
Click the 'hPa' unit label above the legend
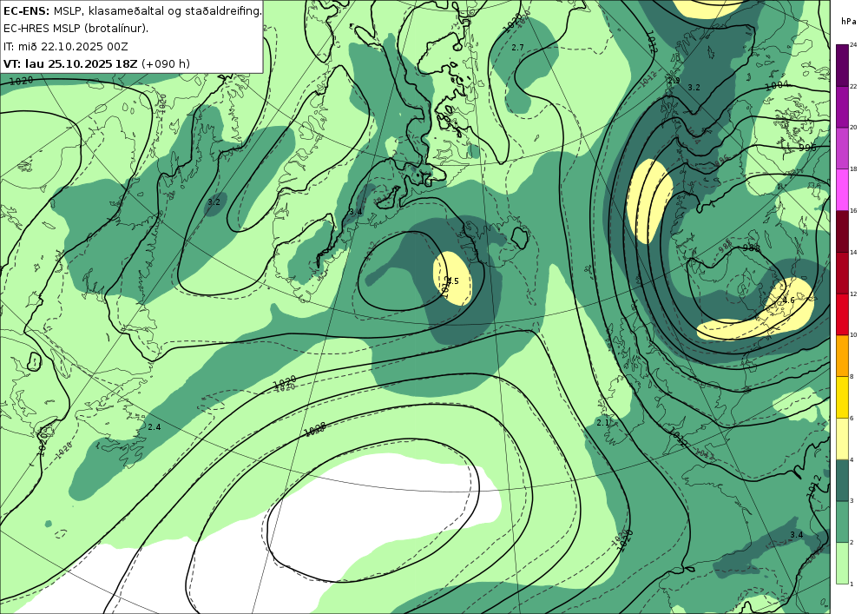[x=847, y=22]
